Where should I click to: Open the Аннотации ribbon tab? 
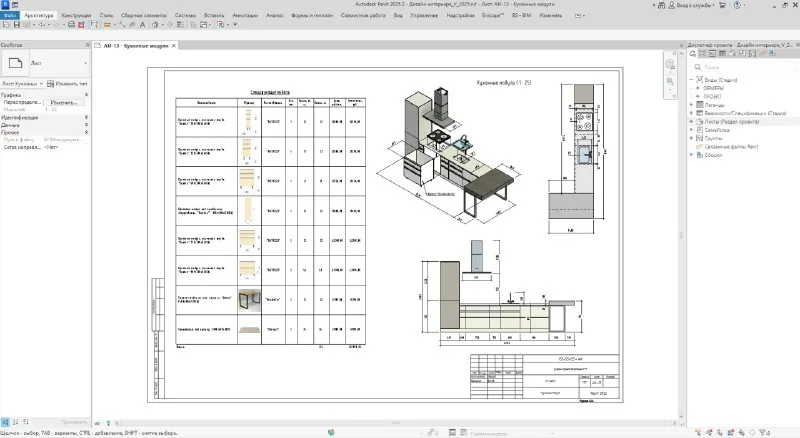coord(245,15)
